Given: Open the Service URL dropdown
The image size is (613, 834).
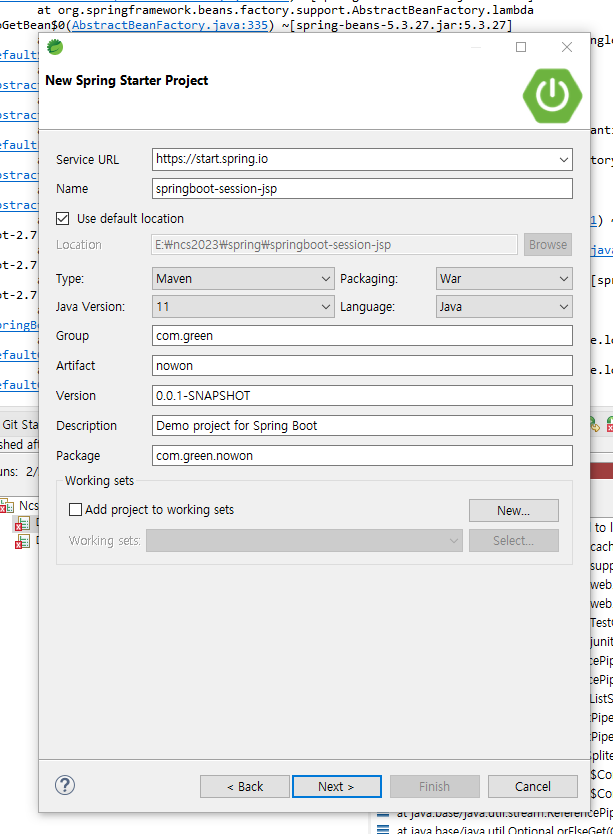Looking at the screenshot, I should pos(564,160).
